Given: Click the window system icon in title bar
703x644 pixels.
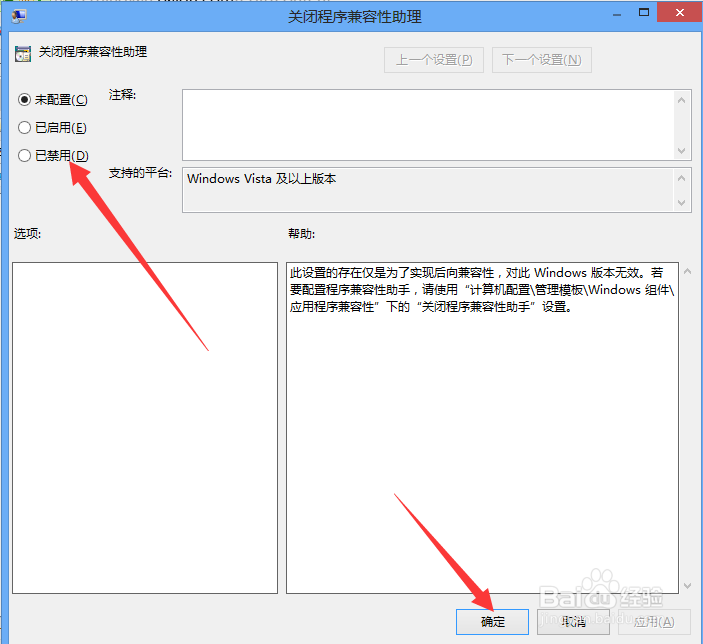Looking at the screenshot, I should (19, 17).
